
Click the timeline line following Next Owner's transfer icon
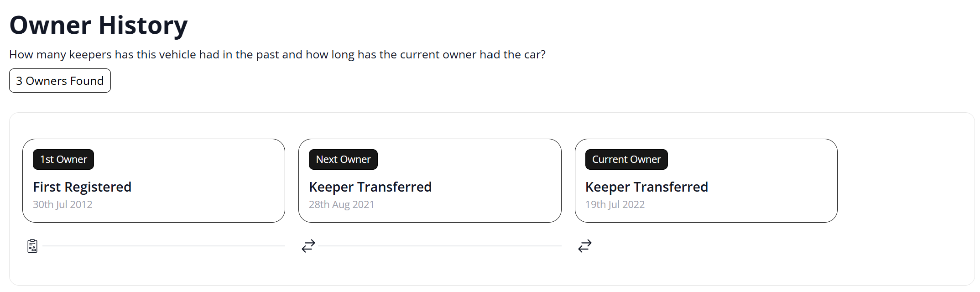pos(440,246)
